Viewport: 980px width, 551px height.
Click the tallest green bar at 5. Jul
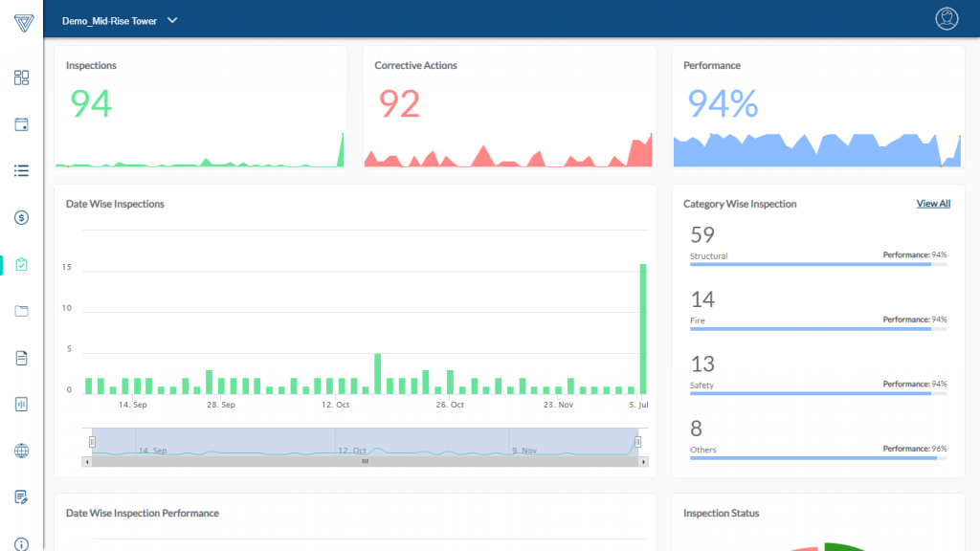click(643, 329)
